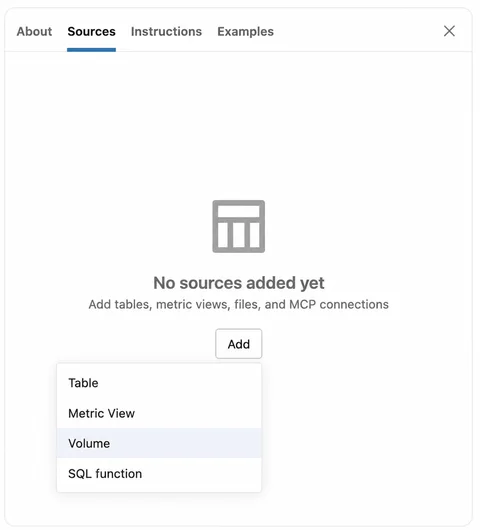The height and width of the screenshot is (530, 480).
Task: Click the middle column of the table icon
Action: pyautogui.click(x=239, y=235)
